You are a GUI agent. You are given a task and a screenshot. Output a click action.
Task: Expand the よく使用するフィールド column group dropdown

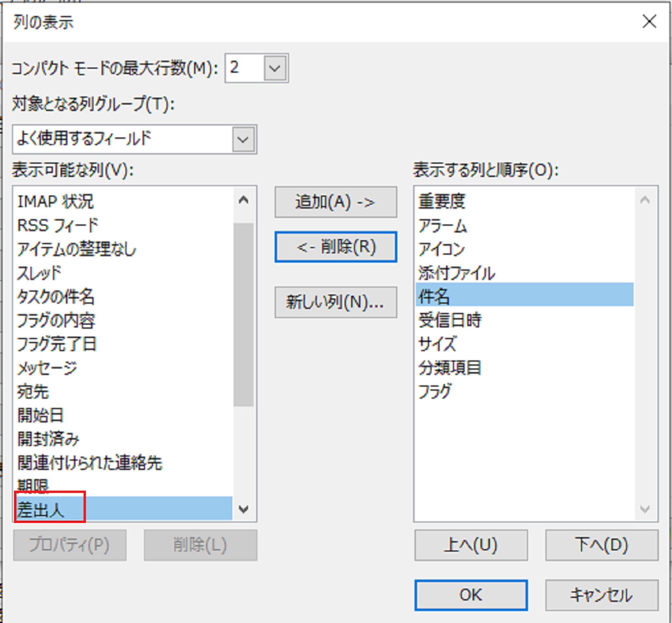(x=243, y=139)
